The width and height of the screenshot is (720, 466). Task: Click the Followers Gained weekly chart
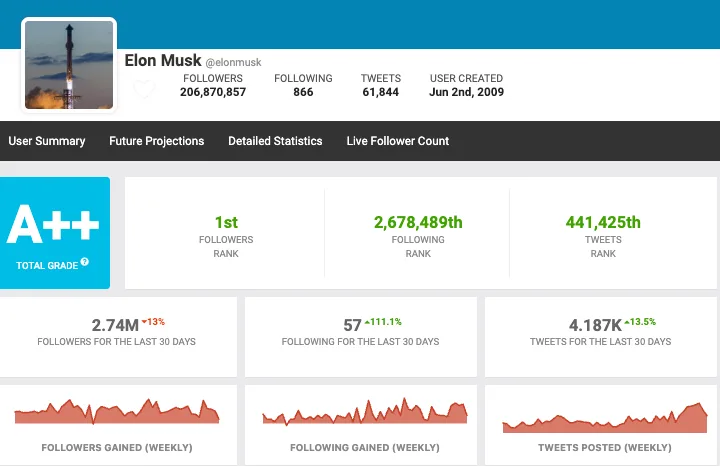point(117,411)
